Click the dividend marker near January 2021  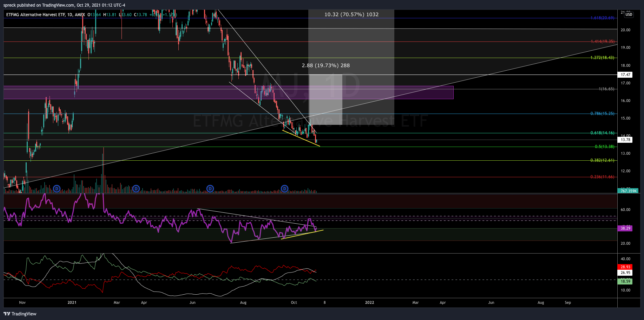pos(57,189)
